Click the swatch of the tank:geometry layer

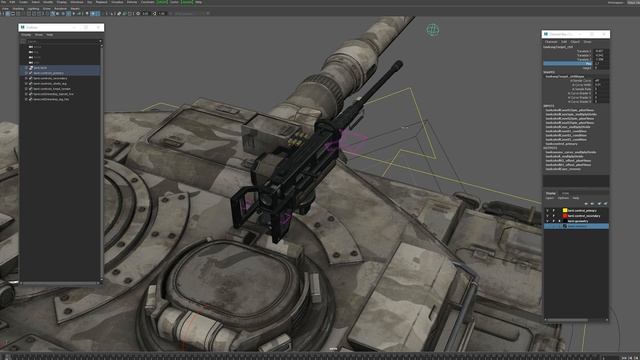565,221
